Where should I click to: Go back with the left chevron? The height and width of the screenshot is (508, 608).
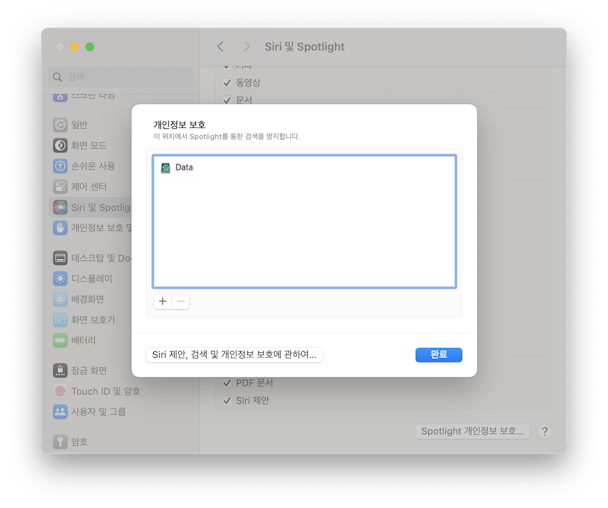[x=221, y=47]
